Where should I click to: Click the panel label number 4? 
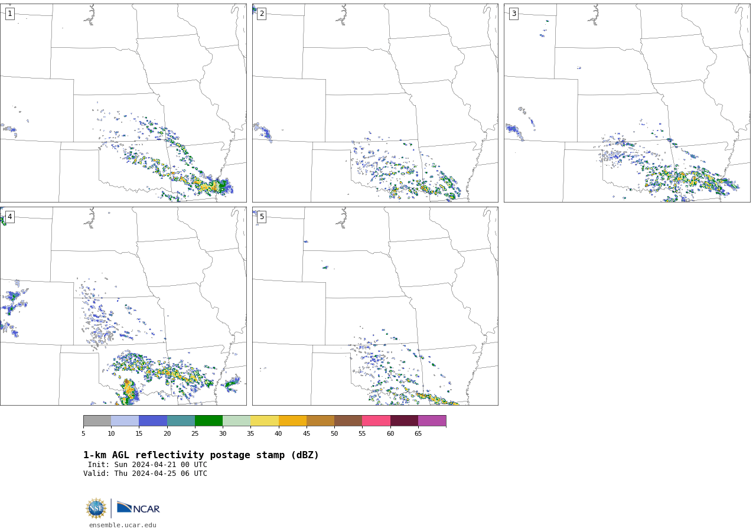click(x=9, y=217)
